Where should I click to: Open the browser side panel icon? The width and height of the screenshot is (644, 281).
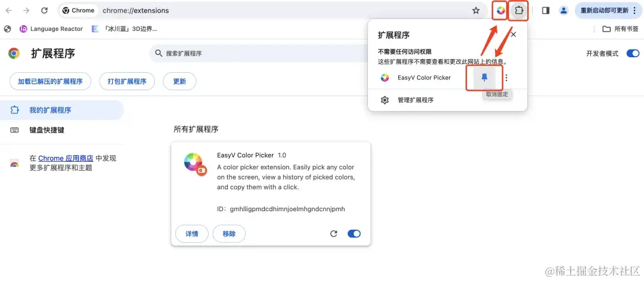coord(546,11)
